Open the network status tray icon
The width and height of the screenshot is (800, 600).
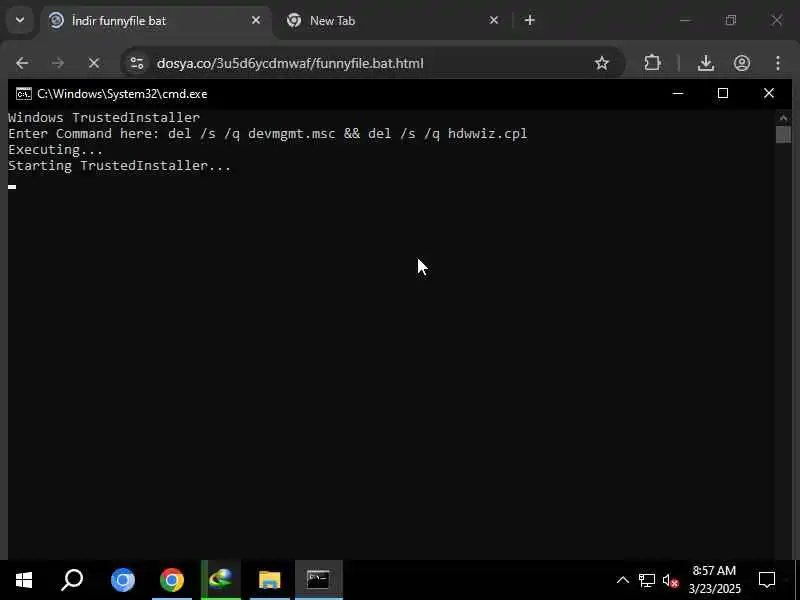(x=646, y=580)
